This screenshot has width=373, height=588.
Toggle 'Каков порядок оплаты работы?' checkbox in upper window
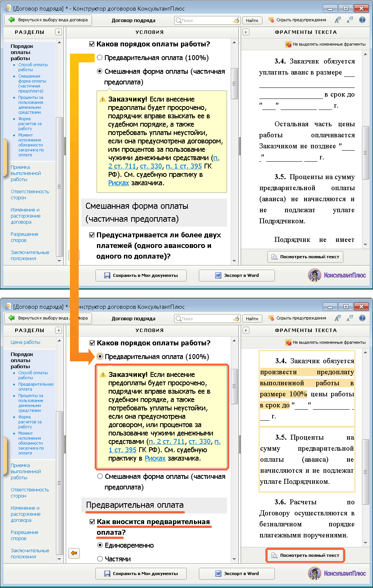tap(92, 44)
